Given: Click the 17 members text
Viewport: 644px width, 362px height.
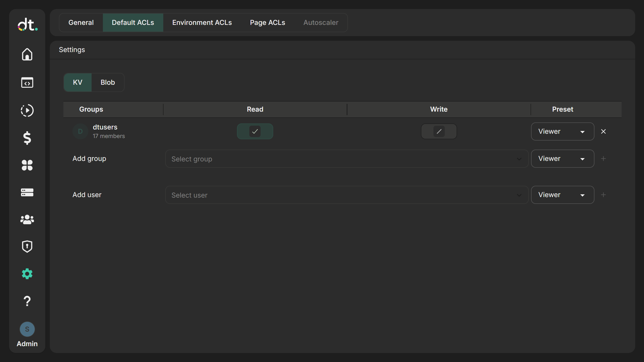Looking at the screenshot, I should (x=109, y=136).
